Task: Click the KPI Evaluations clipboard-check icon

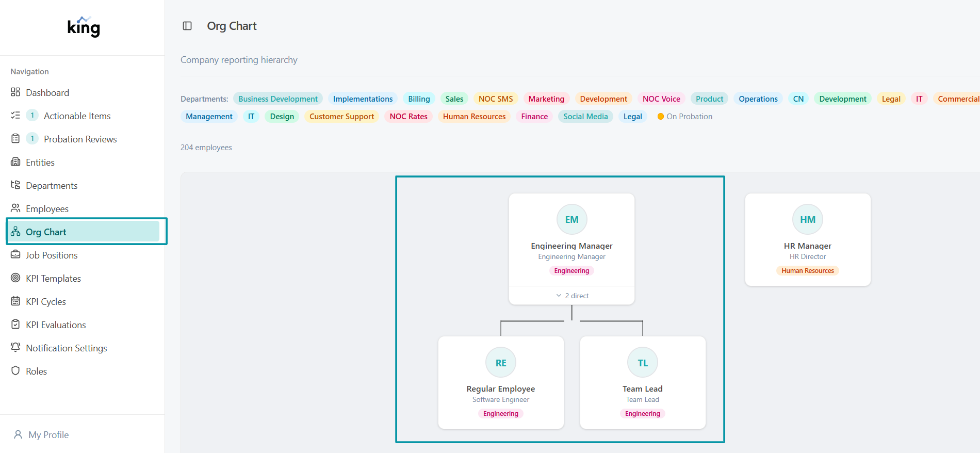Action: pyautogui.click(x=15, y=325)
